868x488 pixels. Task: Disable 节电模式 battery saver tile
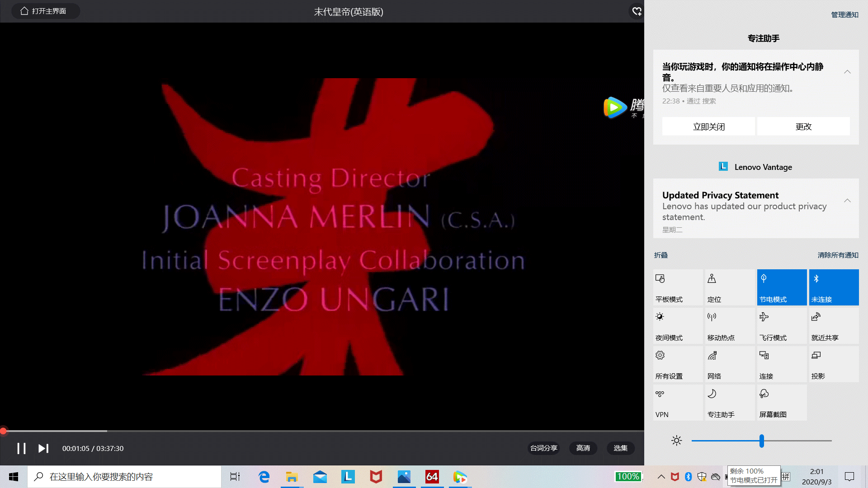[782, 287]
